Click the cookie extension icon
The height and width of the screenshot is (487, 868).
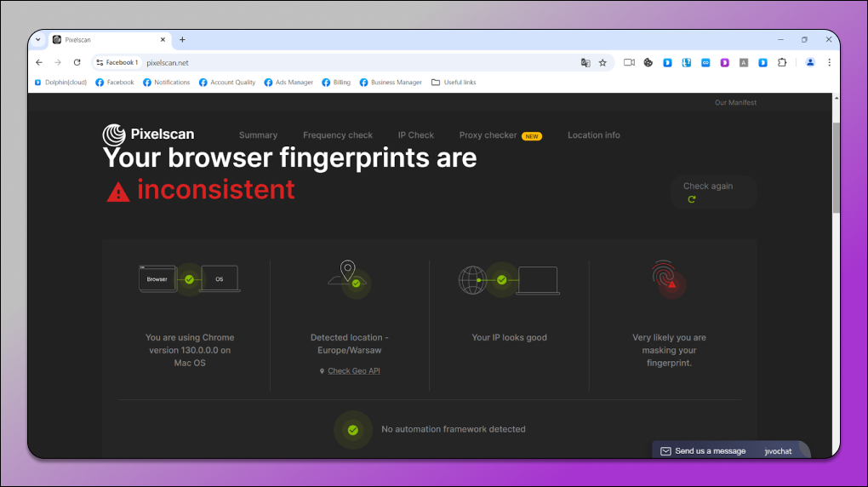click(648, 62)
